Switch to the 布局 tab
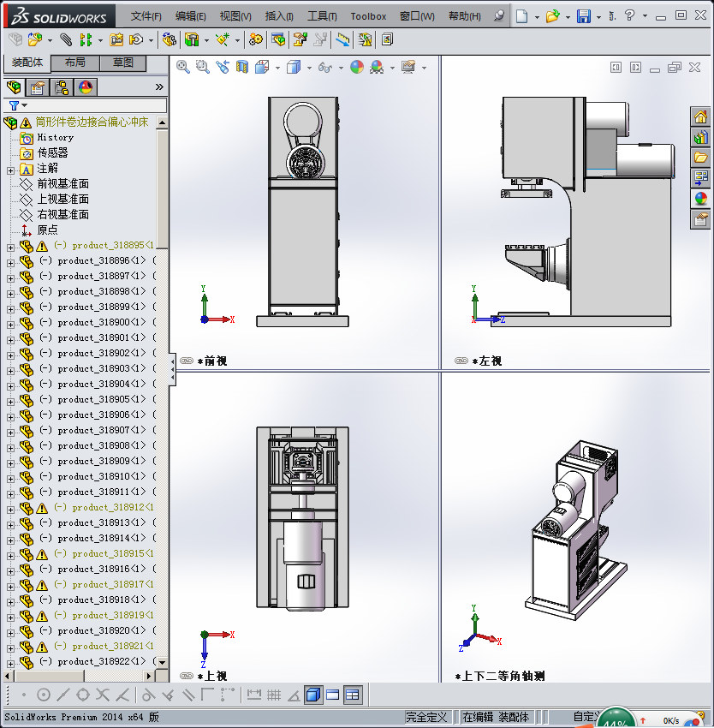Viewport: 714px width, 728px height. pyautogui.click(x=74, y=63)
